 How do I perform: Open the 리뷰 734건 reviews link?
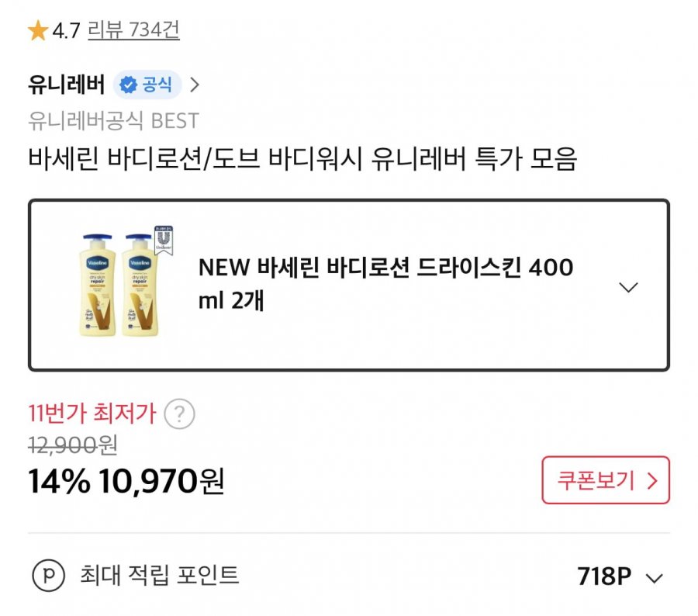tap(133, 31)
